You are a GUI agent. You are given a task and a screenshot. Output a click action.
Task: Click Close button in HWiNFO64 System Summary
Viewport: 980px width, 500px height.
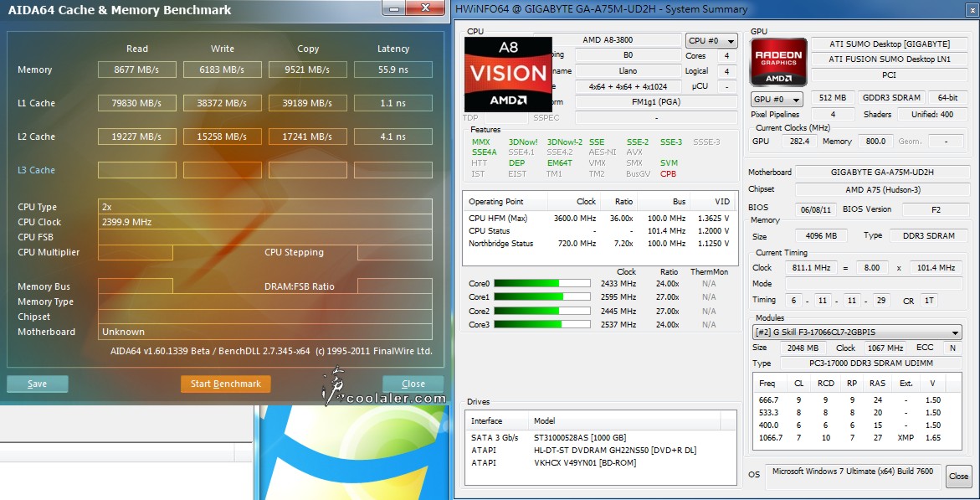[x=959, y=477]
